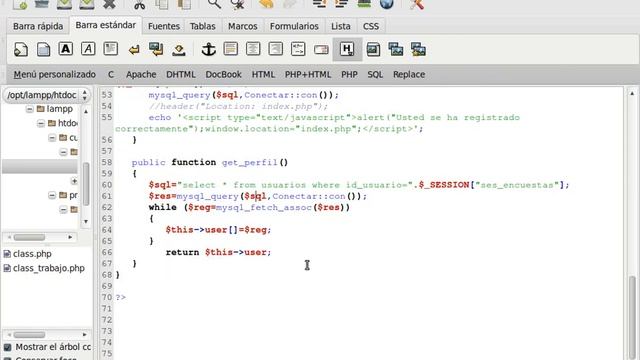Open the Formularios tab
The image size is (640, 360).
[294, 26]
